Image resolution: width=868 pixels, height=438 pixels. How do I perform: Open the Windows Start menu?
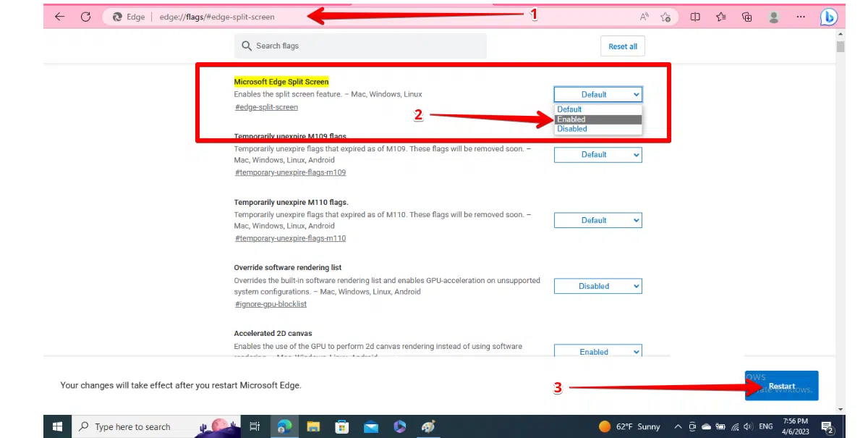click(57, 426)
